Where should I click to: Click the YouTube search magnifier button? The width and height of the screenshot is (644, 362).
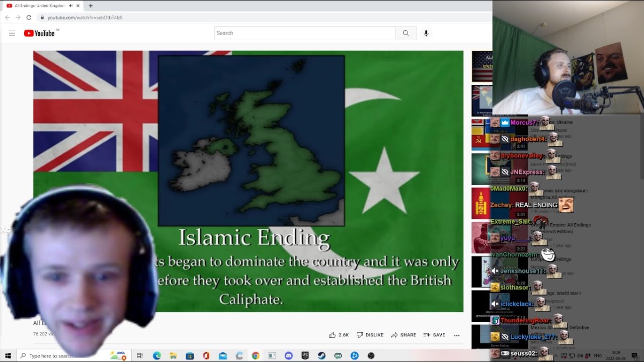coord(406,33)
